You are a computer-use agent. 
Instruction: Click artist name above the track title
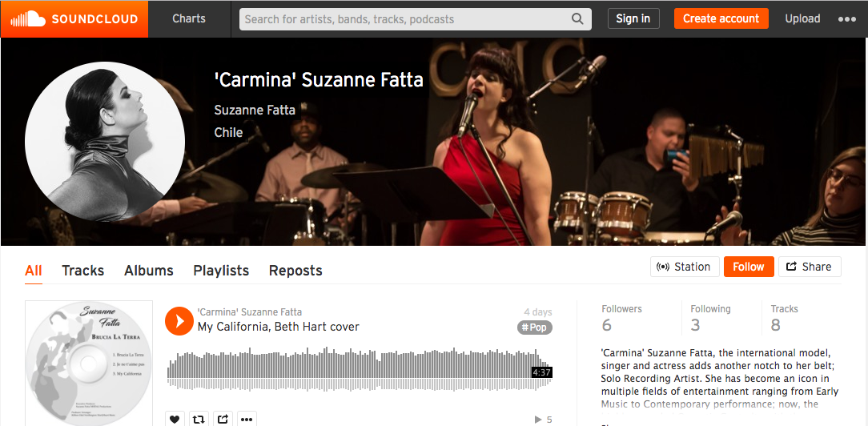click(x=250, y=312)
